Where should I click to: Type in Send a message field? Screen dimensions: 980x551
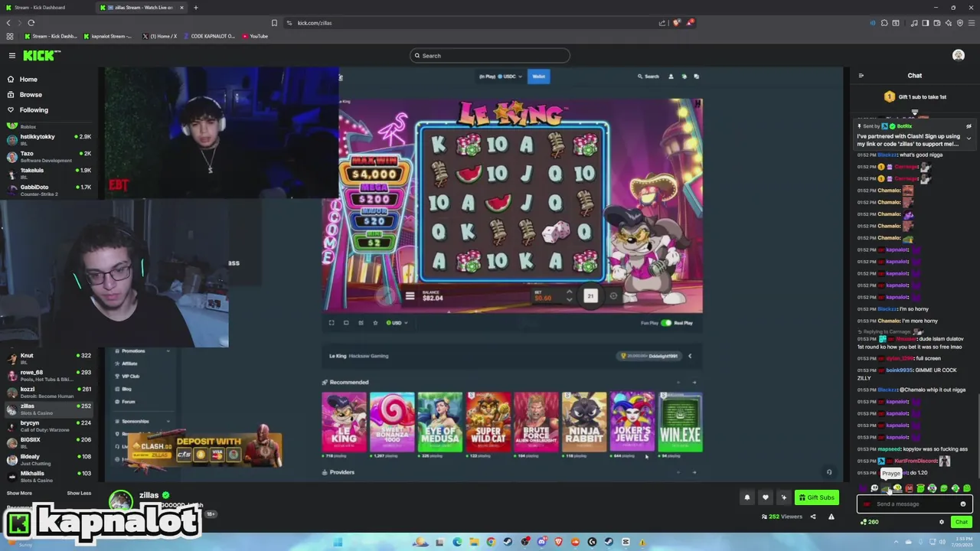915,504
